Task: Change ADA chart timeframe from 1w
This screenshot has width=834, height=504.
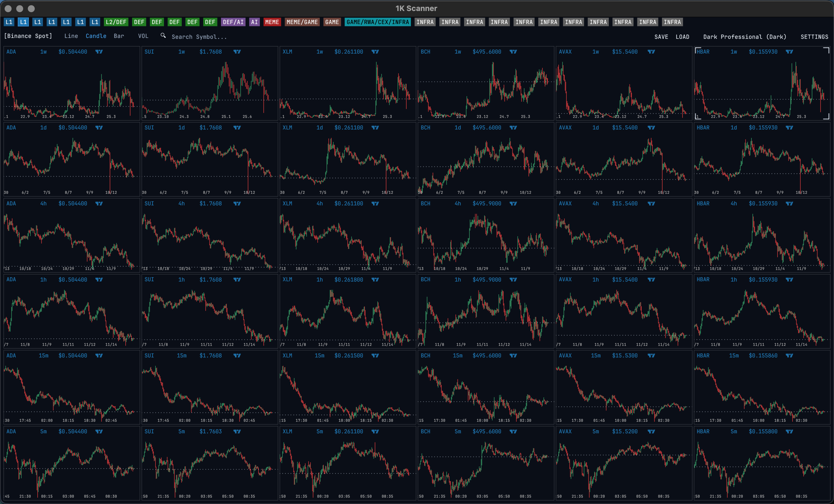Action: tap(43, 52)
